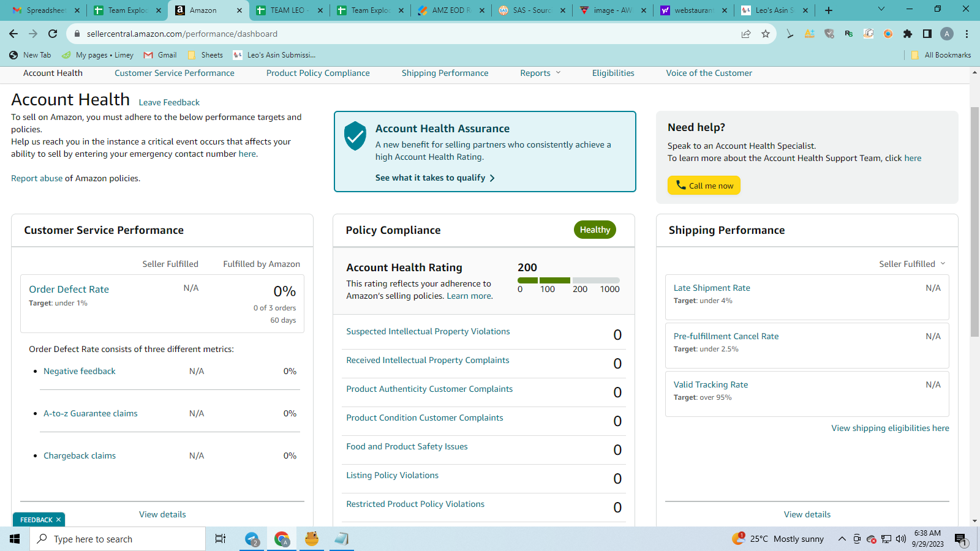Open the Chrome profile avatar A
This screenshot has height=551, width=980.
(947, 34)
